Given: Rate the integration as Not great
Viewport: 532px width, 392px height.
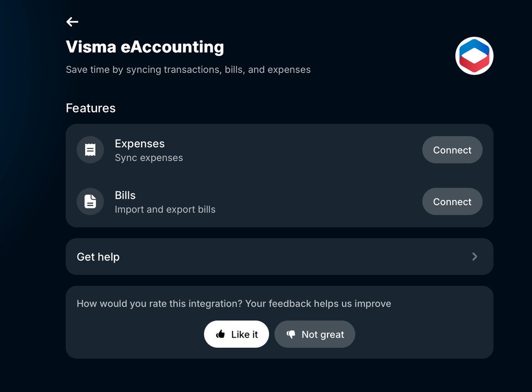Looking at the screenshot, I should (315, 334).
